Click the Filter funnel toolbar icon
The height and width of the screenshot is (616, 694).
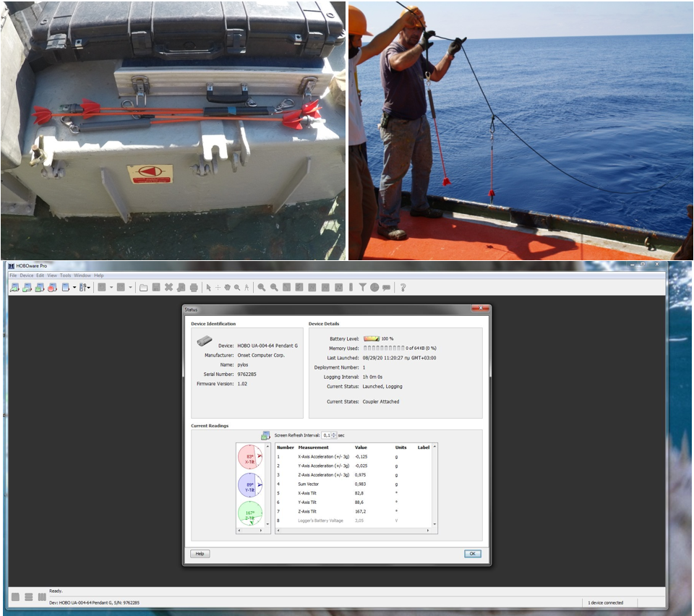pos(362,288)
